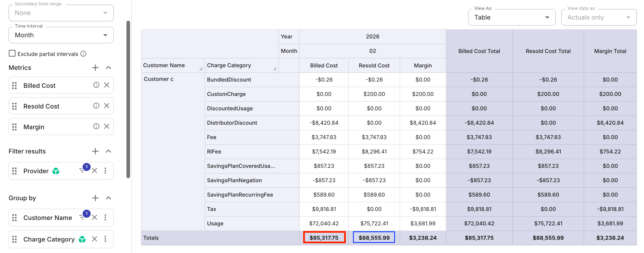Viewport: 644px width, 253px height.
Task: Remove the Margin metric
Action: (107, 126)
